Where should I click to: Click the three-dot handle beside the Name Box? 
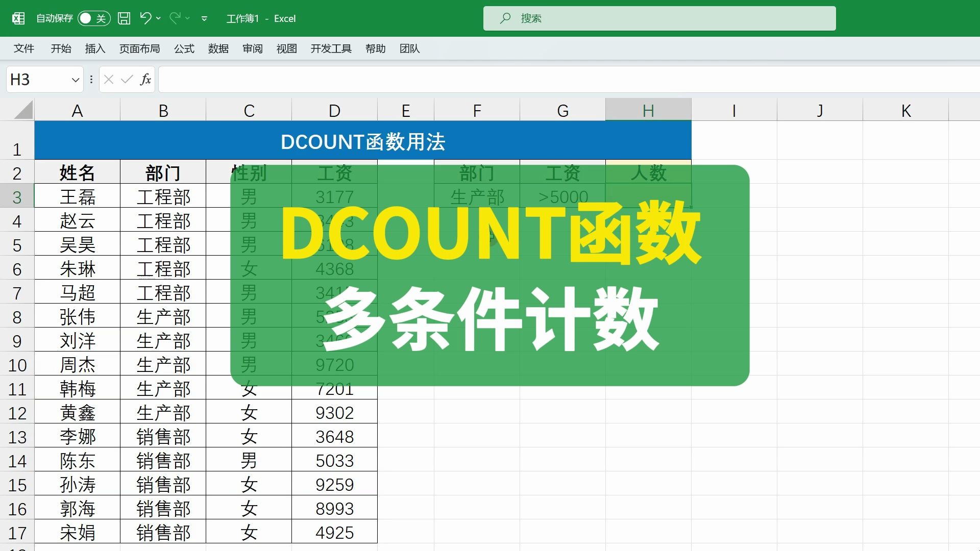pyautogui.click(x=91, y=80)
